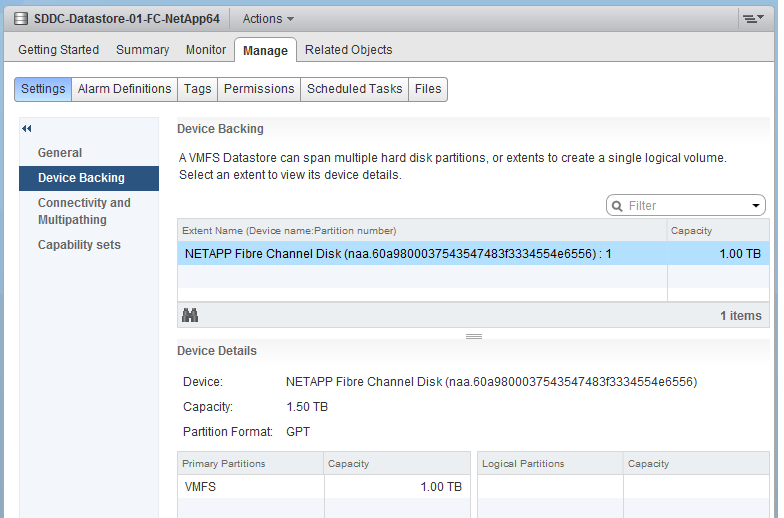The width and height of the screenshot is (784, 518).
Task: Click the GPT partition format value
Action: tap(298, 432)
